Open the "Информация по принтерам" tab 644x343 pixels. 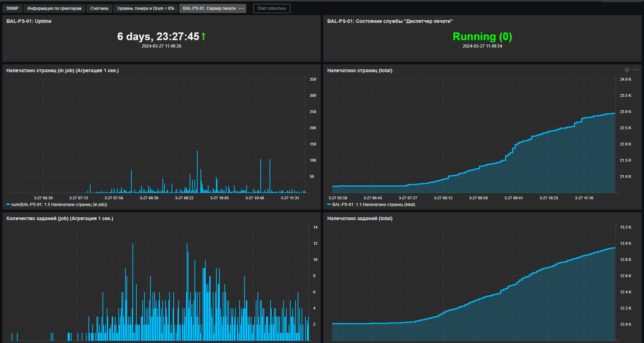pos(54,8)
